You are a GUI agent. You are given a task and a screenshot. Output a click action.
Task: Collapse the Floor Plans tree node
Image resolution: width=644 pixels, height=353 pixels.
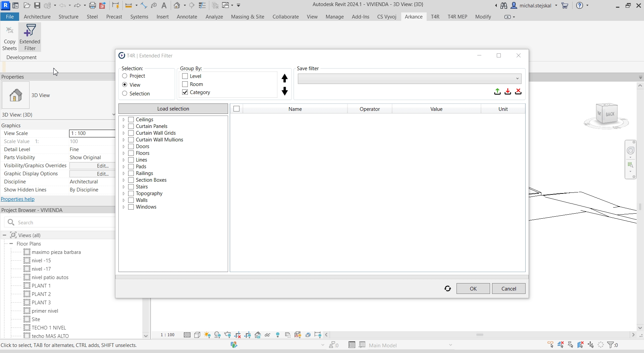pos(11,244)
